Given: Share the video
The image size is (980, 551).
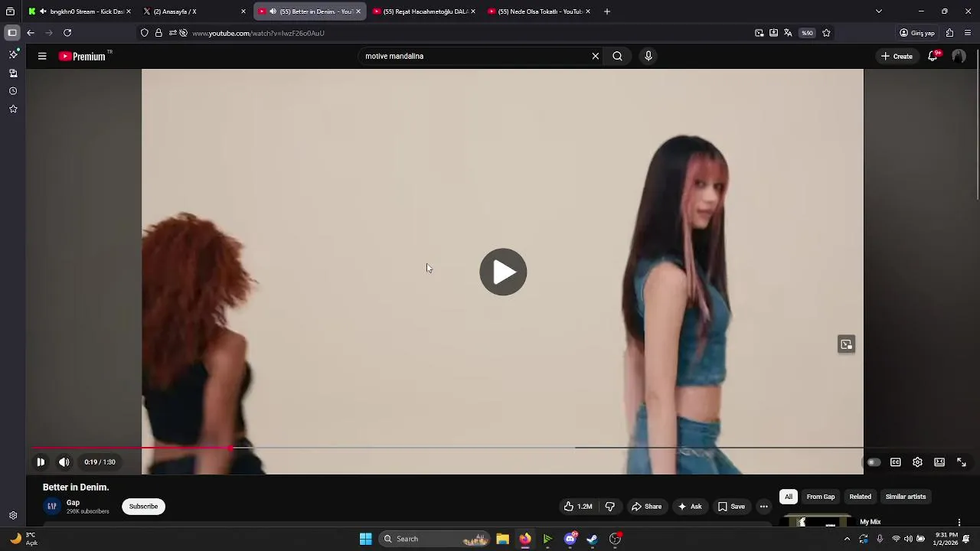Looking at the screenshot, I should coord(646,506).
